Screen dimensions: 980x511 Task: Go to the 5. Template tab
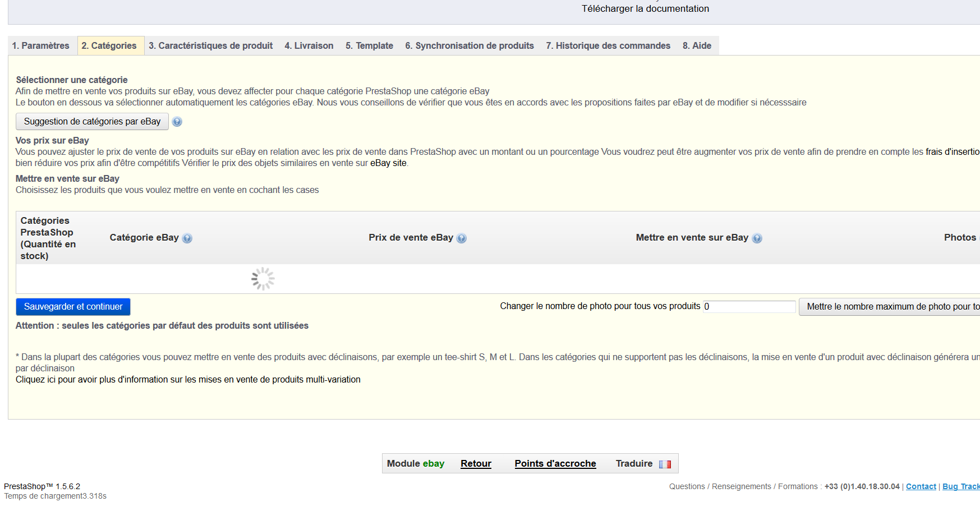click(x=369, y=46)
